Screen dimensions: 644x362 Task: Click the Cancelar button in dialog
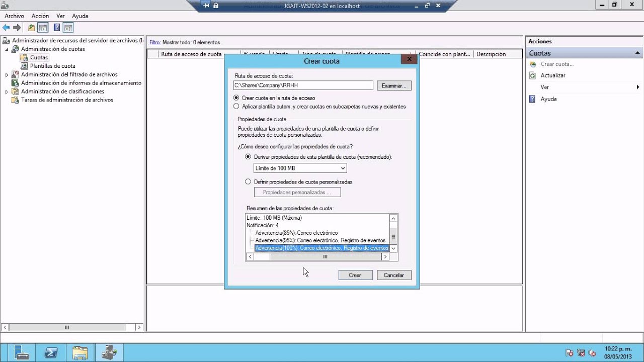tap(394, 275)
